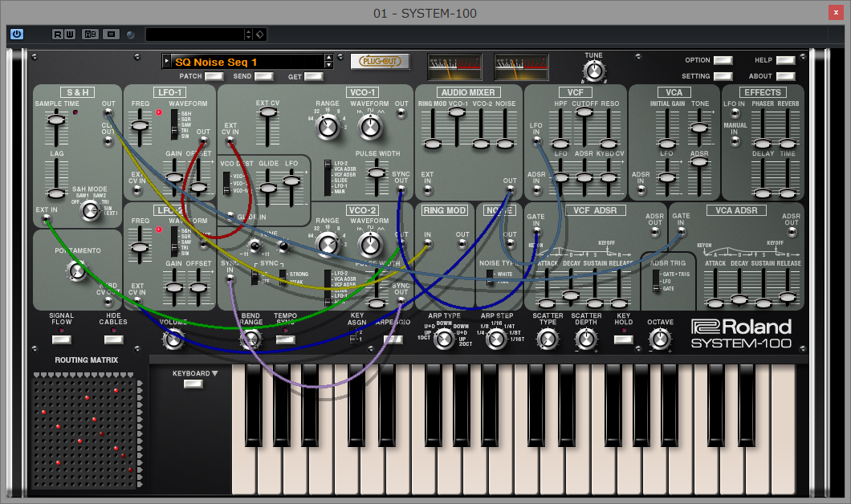
Task: Adjust the VCA TONE slider
Action: pyautogui.click(x=699, y=128)
